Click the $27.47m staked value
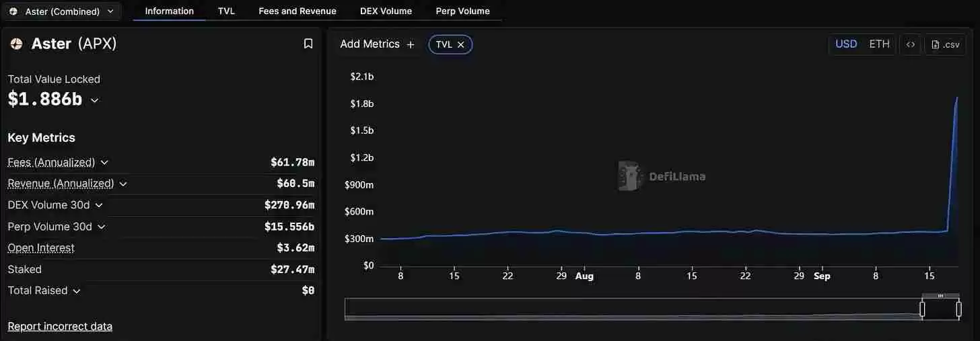Screen dimensions: 980x341 (292, 270)
